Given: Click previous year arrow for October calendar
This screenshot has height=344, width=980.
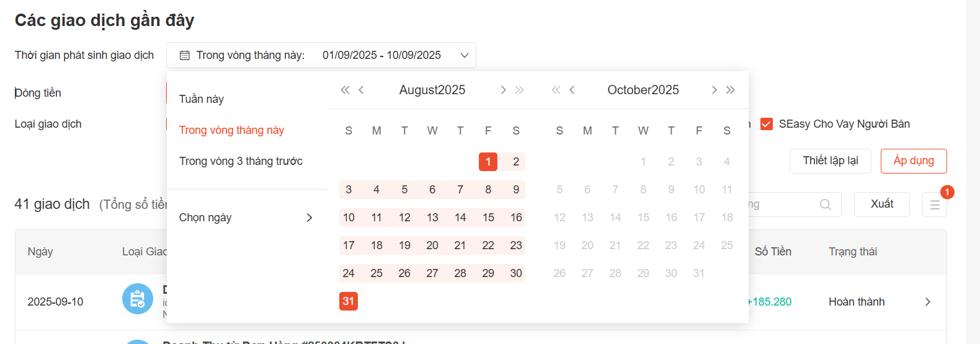Looking at the screenshot, I should point(556,90).
